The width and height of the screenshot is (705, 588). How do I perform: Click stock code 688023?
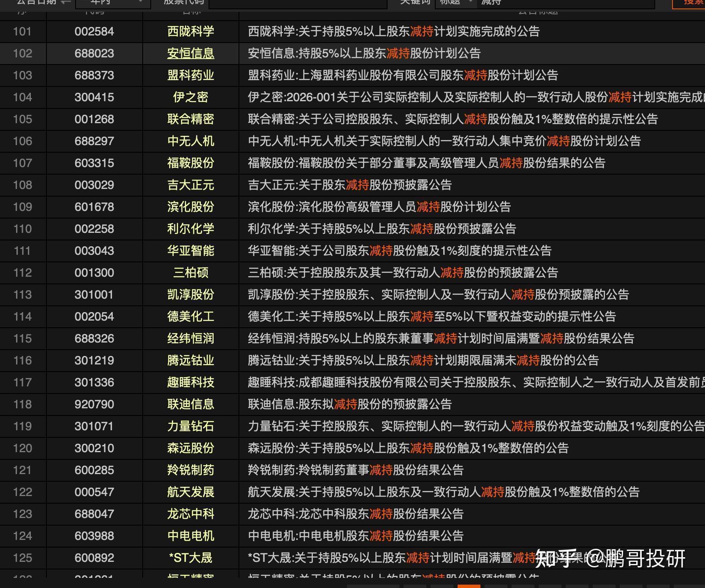[x=94, y=54]
